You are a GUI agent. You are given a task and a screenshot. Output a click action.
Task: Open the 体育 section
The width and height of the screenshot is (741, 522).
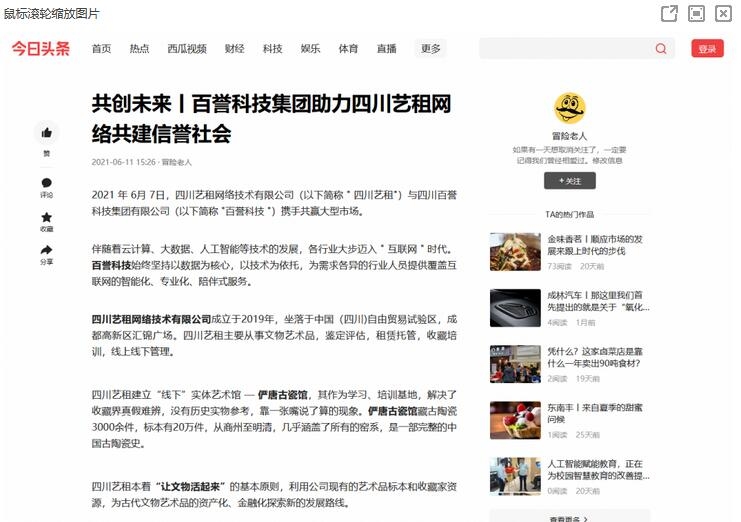pos(348,49)
